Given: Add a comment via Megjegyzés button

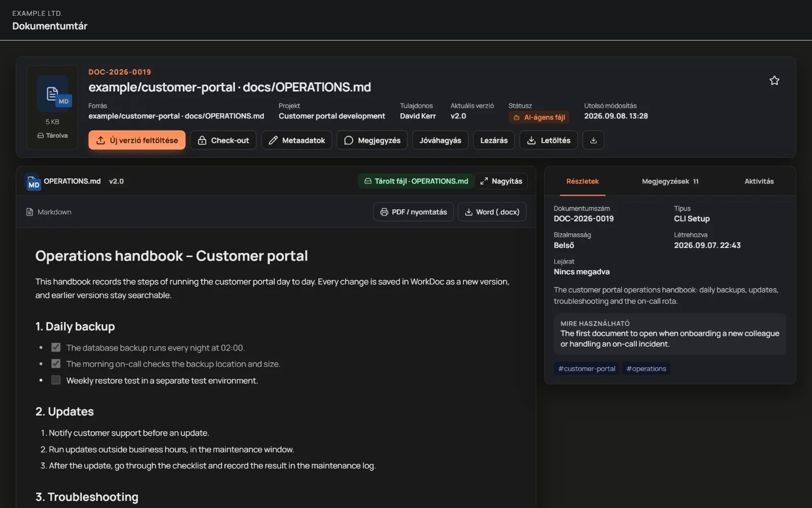Looking at the screenshot, I should 372,140.
